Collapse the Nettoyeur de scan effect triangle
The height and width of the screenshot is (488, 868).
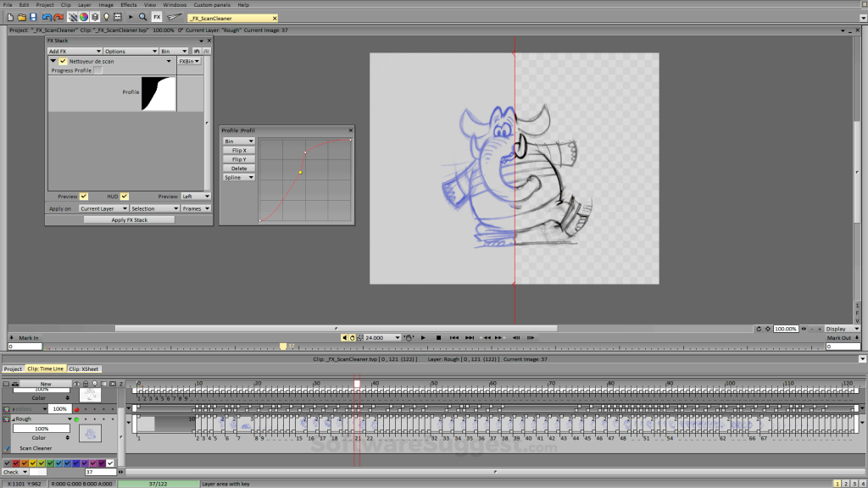click(x=53, y=61)
